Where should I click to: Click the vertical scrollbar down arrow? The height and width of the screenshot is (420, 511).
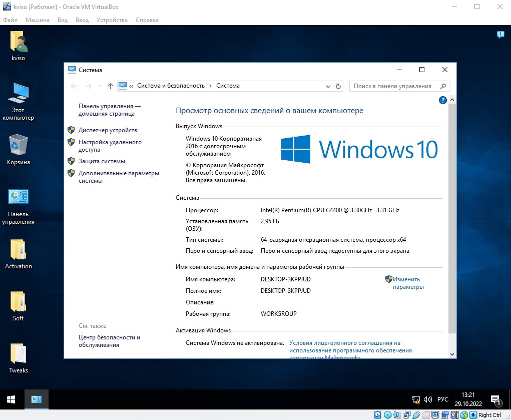coord(452,354)
